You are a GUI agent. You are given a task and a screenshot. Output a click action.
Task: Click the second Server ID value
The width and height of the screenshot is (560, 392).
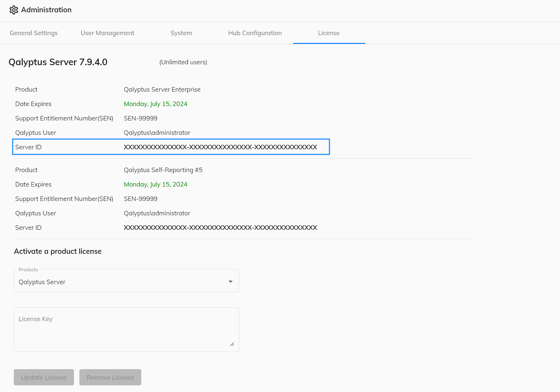coord(220,227)
